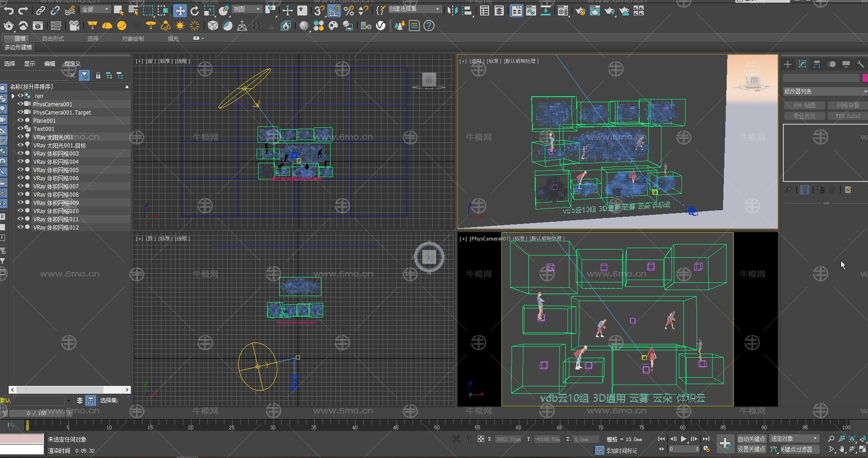Click the object color swatch in command panel
Screen dimensions: 868x458
coord(865,78)
